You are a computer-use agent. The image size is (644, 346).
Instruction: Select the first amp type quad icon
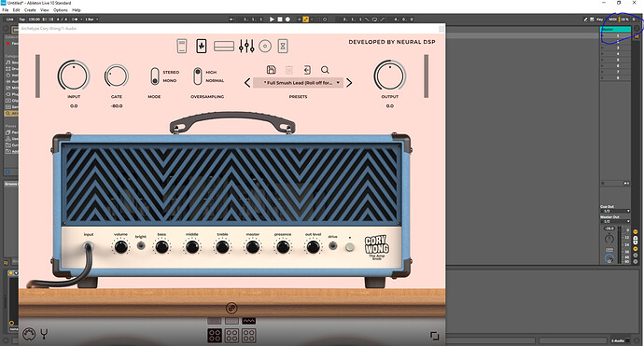coord(215,336)
